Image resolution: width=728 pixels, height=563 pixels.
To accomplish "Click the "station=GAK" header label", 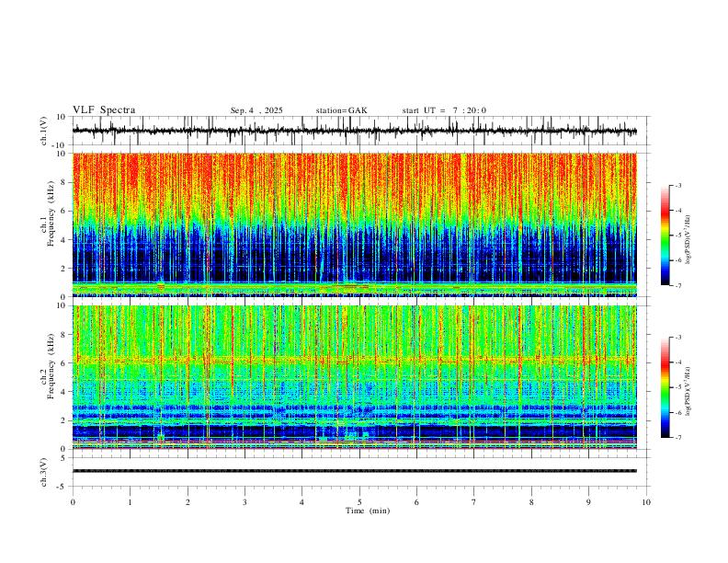I will click(x=341, y=110).
